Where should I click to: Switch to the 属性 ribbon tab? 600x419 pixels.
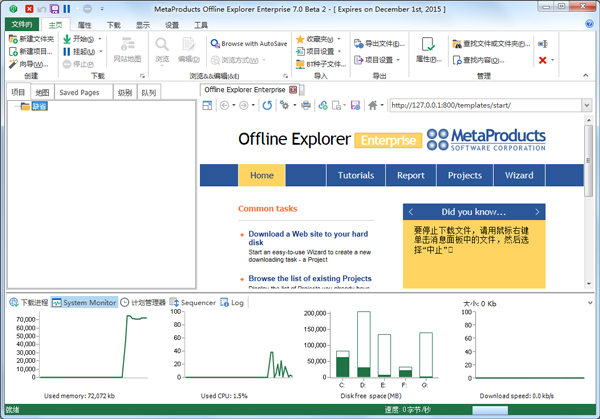[85, 25]
